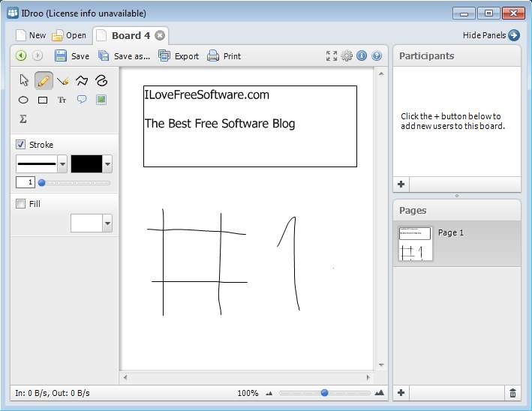This screenshot has height=411, width=532.
Task: Click the Hide Panels arrow icon
Action: pyautogui.click(x=514, y=35)
